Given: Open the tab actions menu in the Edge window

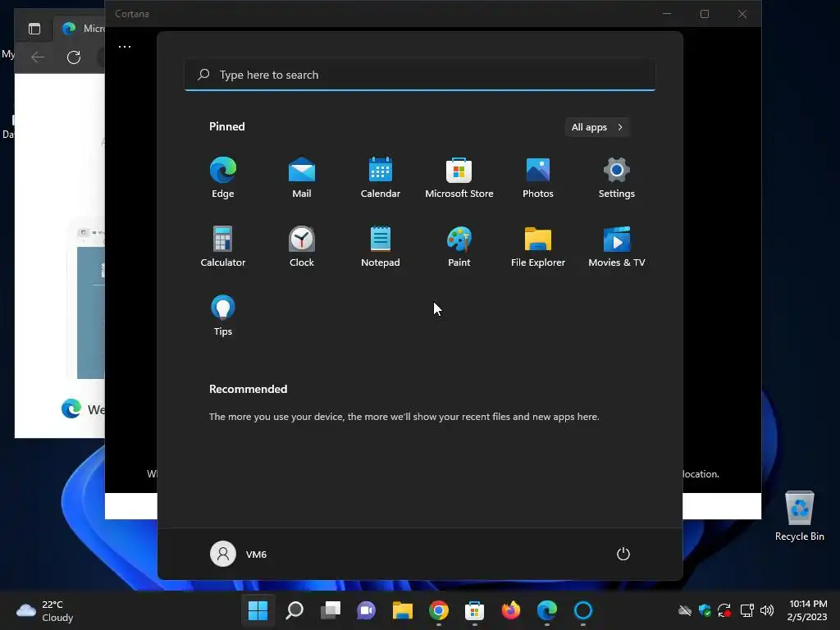Looking at the screenshot, I should coord(34,29).
